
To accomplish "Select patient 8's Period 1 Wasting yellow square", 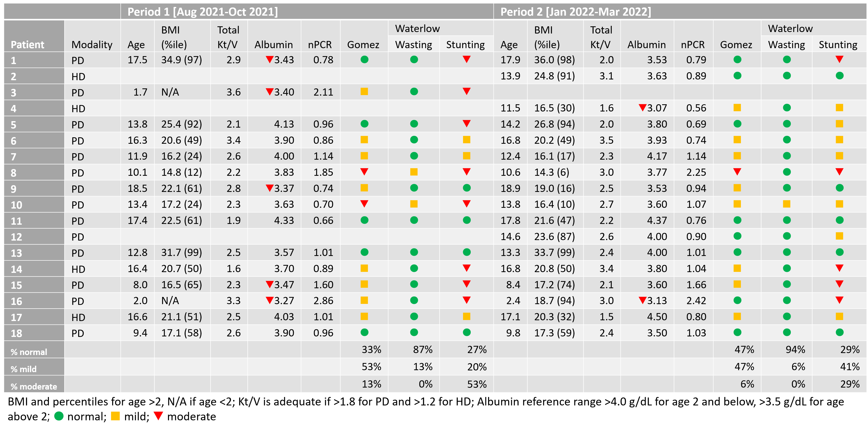I will click(414, 172).
